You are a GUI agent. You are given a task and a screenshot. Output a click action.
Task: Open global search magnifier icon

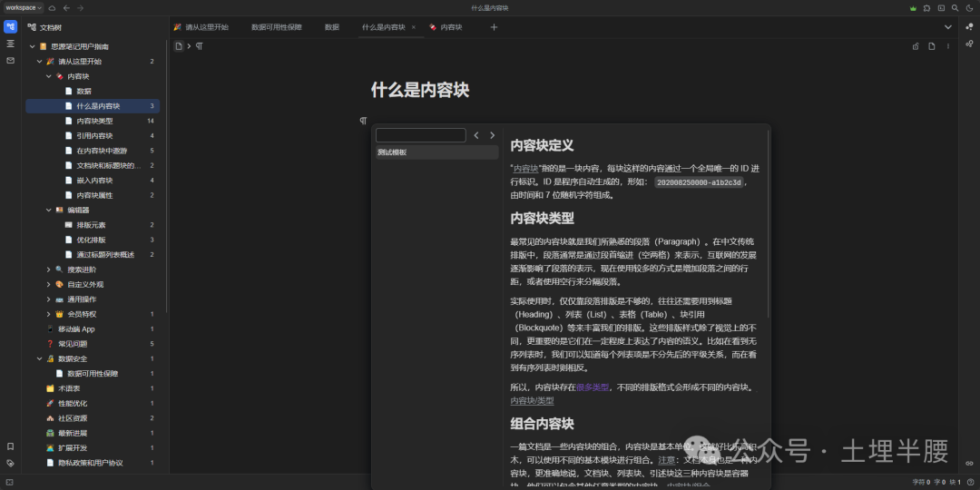click(955, 8)
